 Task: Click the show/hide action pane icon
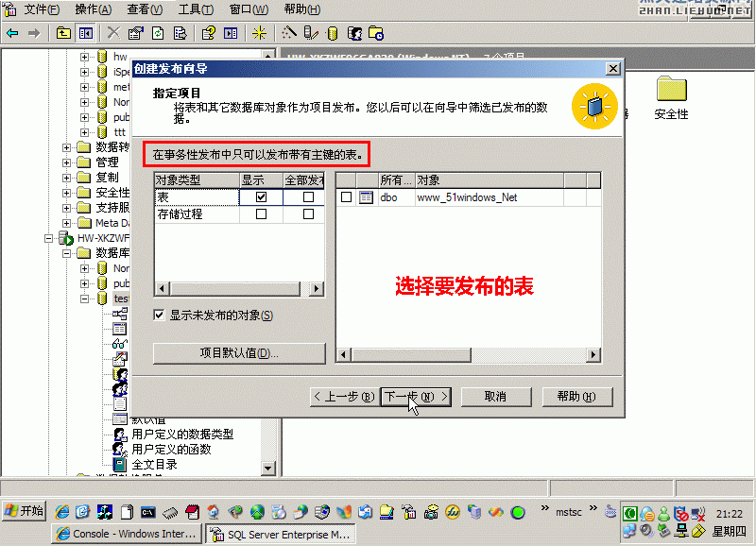(231, 33)
